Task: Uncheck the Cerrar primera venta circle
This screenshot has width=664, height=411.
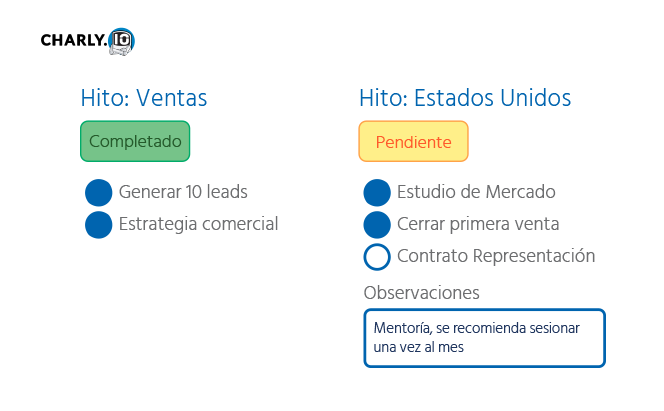Action: pyautogui.click(x=377, y=225)
